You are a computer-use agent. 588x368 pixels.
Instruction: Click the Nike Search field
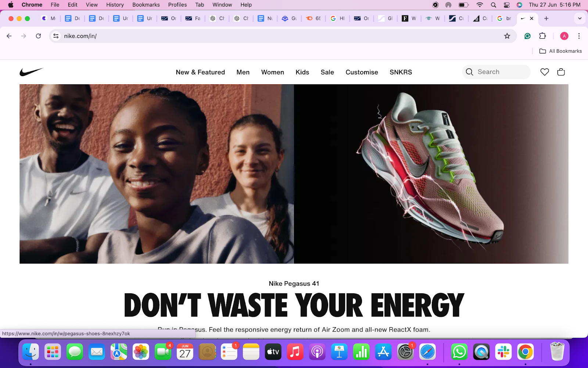[496, 72]
